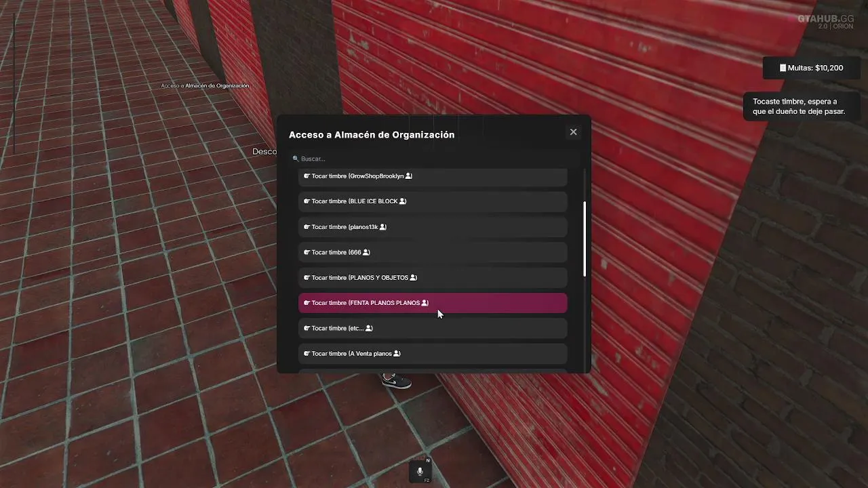This screenshot has height=488, width=868.
Task: Click the pointing hand icon on PLANOS Y OBJETOS row
Action: [307, 278]
